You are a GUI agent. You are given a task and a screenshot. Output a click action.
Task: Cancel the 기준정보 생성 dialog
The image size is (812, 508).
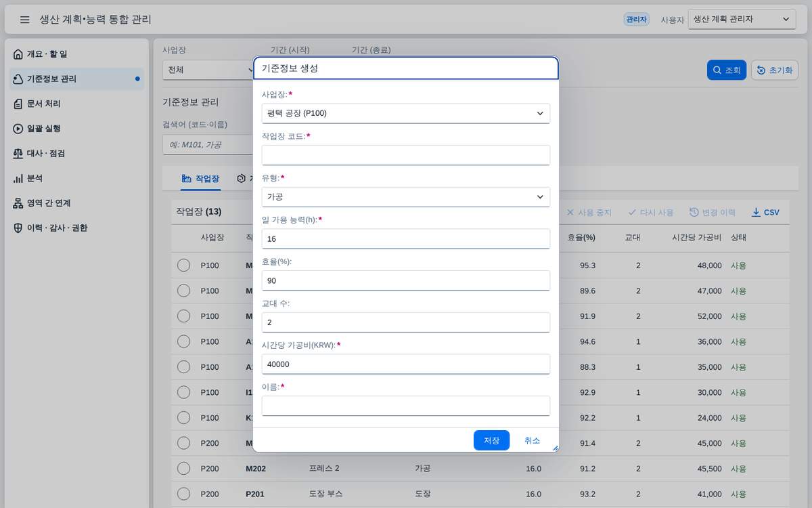tap(532, 440)
